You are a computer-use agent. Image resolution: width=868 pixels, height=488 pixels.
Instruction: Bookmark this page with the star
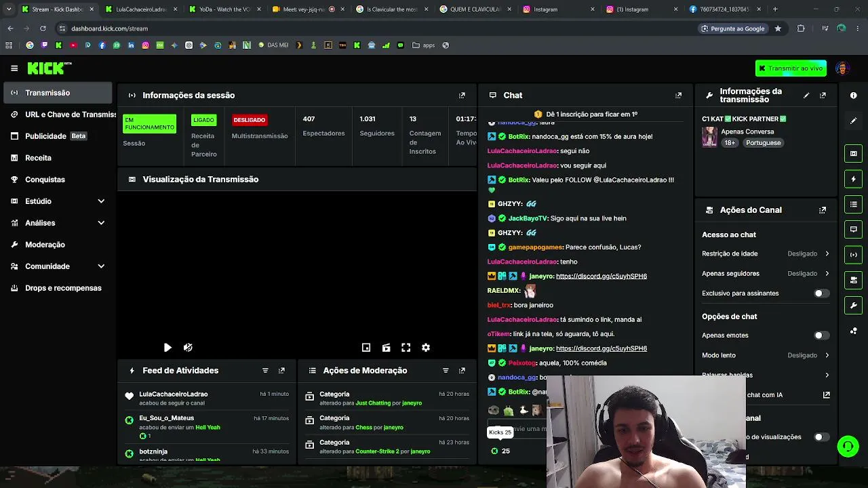[x=778, y=28]
